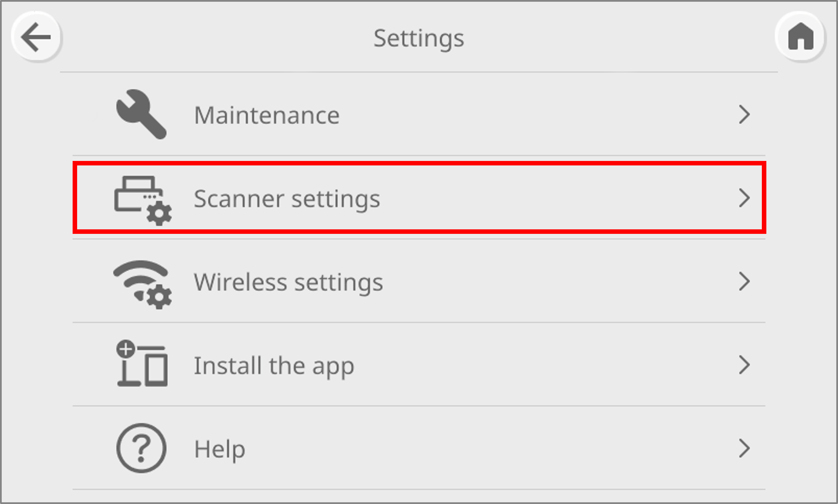This screenshot has width=838, height=504.
Task: Expand Wireless settings with its chevron arrow
Action: click(x=744, y=281)
